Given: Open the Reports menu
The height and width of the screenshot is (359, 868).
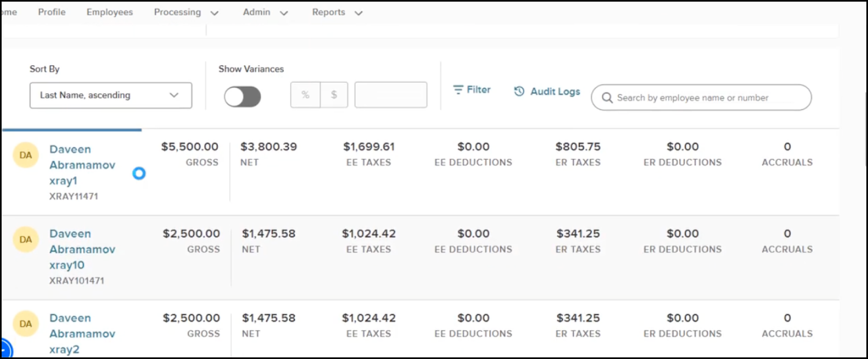Looking at the screenshot, I should 329,12.
